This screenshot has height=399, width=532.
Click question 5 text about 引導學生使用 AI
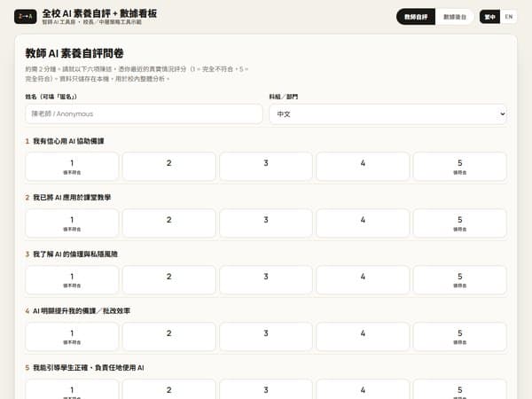tap(88, 367)
